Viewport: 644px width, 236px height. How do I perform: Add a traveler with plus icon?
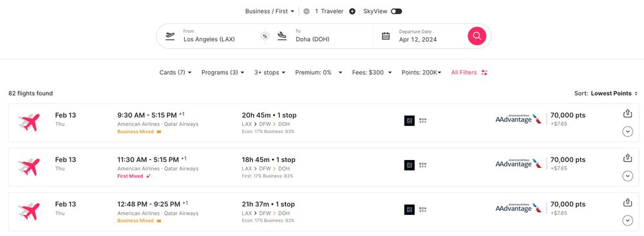[x=352, y=12]
